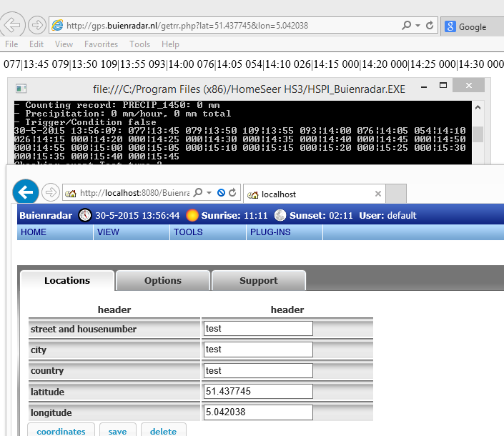The width and height of the screenshot is (504, 436).
Task: Click the city input field
Action: (258, 350)
